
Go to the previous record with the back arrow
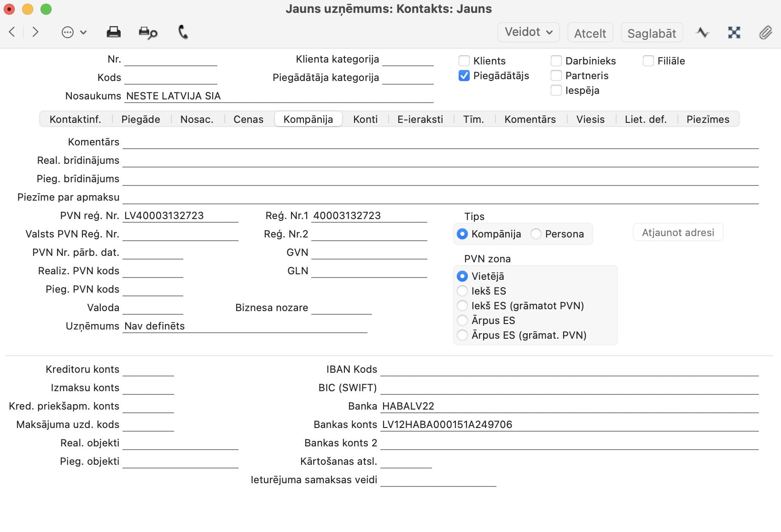click(x=12, y=32)
